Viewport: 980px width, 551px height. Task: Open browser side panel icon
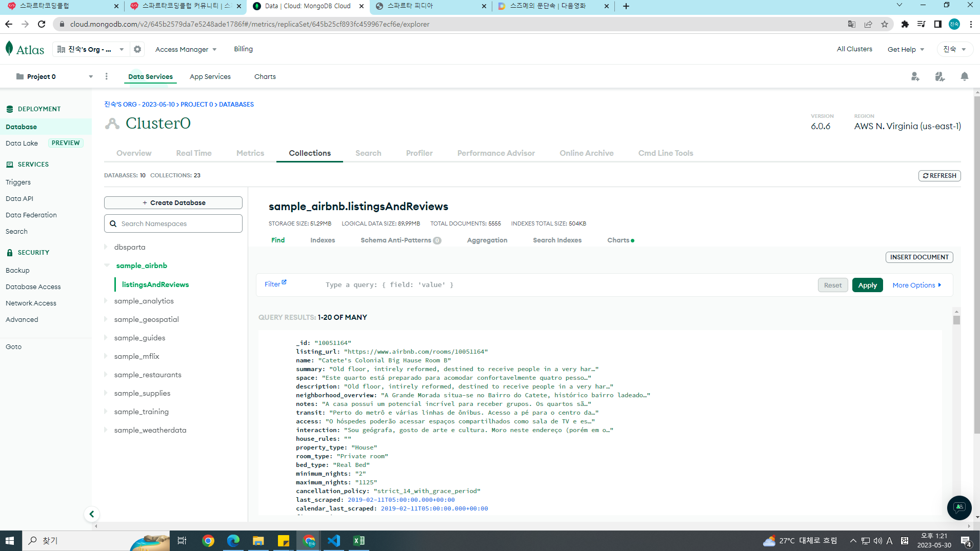[x=938, y=24]
